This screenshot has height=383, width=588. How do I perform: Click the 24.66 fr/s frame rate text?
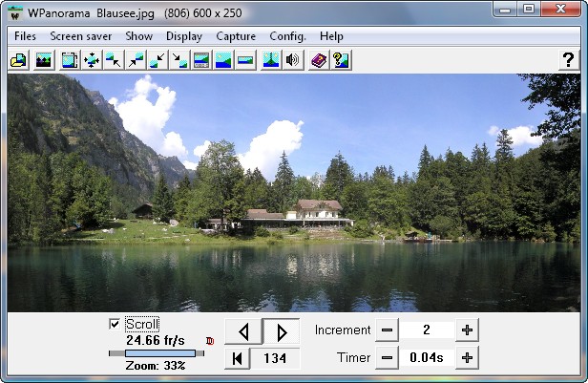point(156,340)
